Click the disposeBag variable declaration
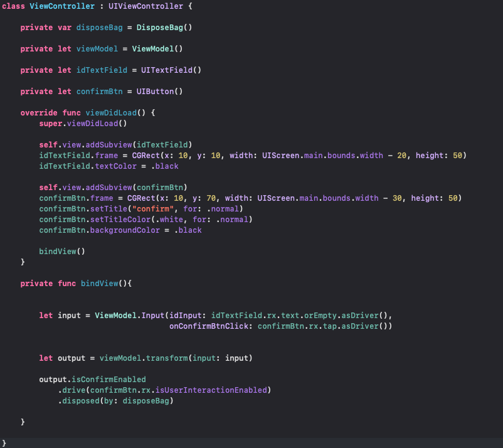The height and width of the screenshot is (448, 503). [x=100, y=28]
